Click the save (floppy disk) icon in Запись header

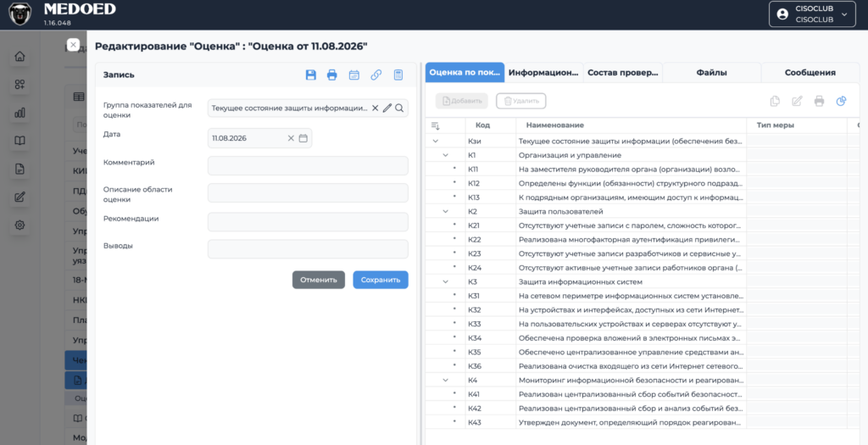click(x=311, y=75)
